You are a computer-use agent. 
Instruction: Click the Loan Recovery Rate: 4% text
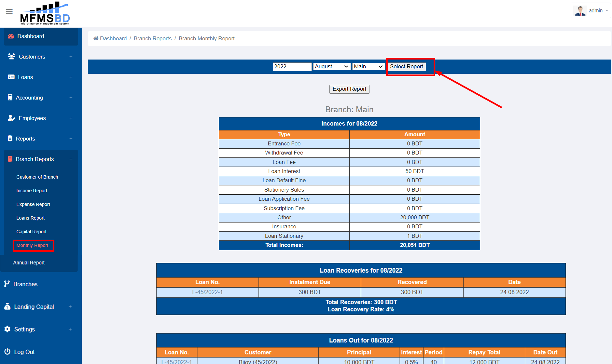click(x=361, y=309)
